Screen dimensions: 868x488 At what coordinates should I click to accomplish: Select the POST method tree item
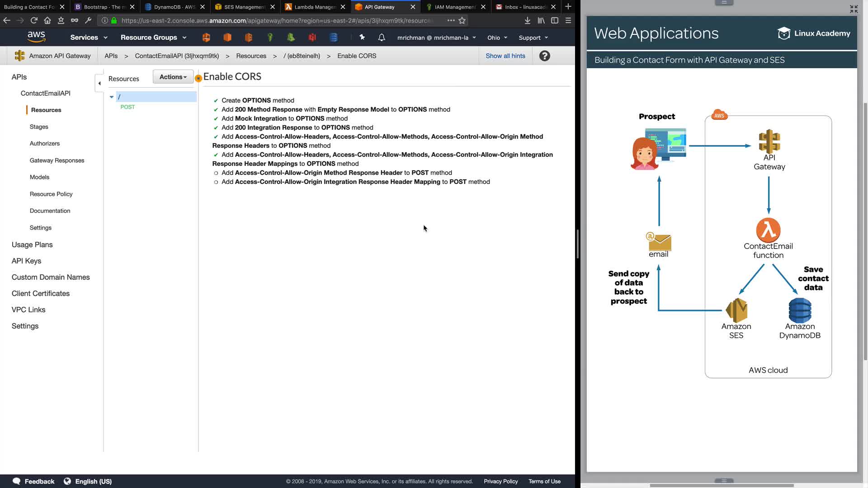pyautogui.click(x=127, y=107)
